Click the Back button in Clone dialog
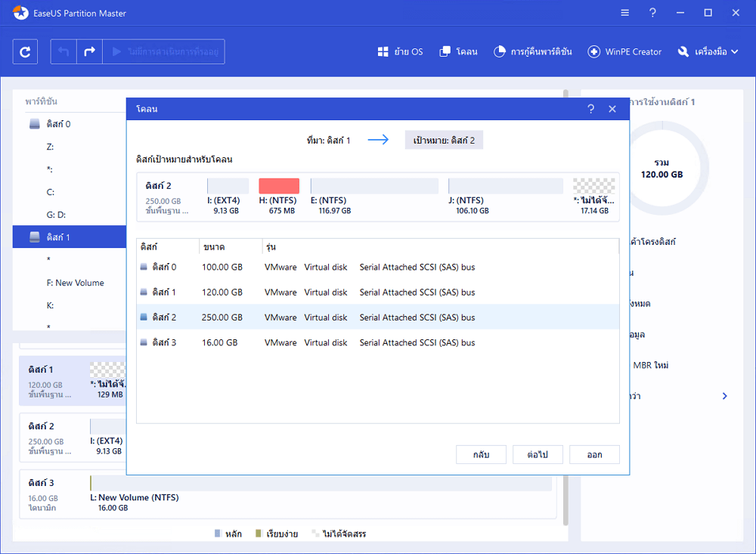The image size is (756, 554). pos(481,455)
